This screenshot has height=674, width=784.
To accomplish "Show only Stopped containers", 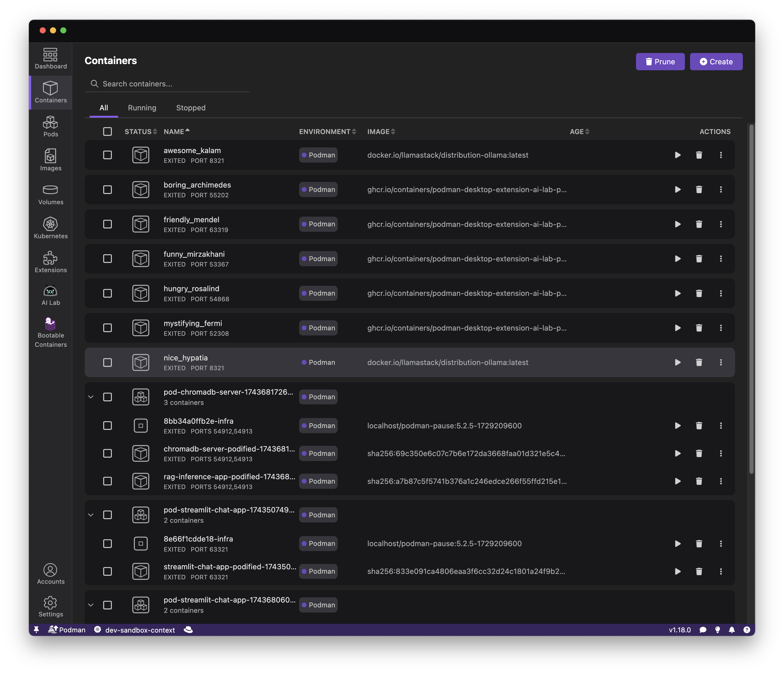I will click(x=191, y=108).
